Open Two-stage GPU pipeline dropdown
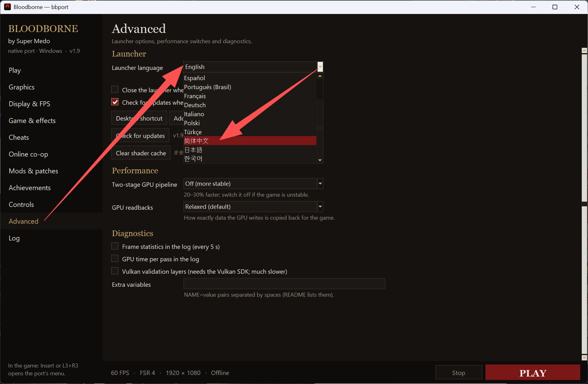Image resolution: width=588 pixels, height=384 pixels. (x=253, y=184)
